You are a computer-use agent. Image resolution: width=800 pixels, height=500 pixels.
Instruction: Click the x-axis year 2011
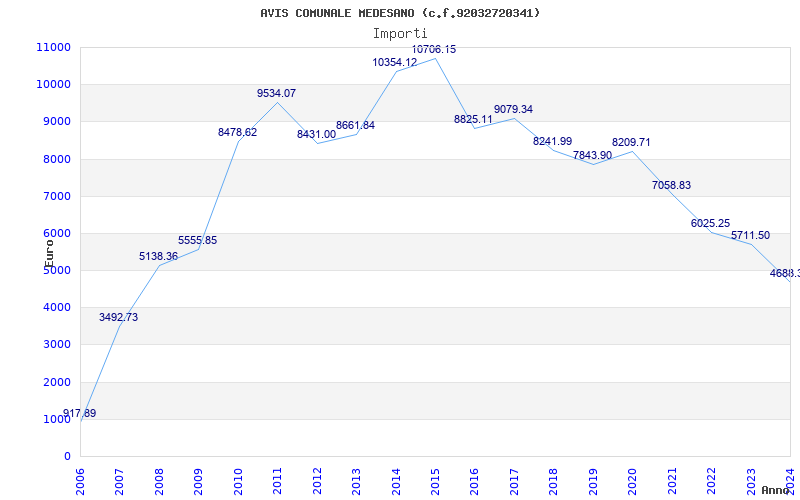click(278, 481)
